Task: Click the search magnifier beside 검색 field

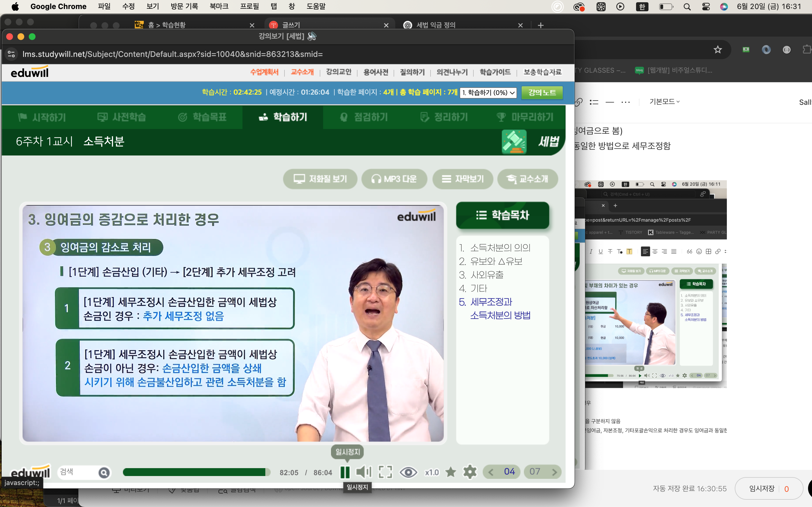Action: click(104, 472)
